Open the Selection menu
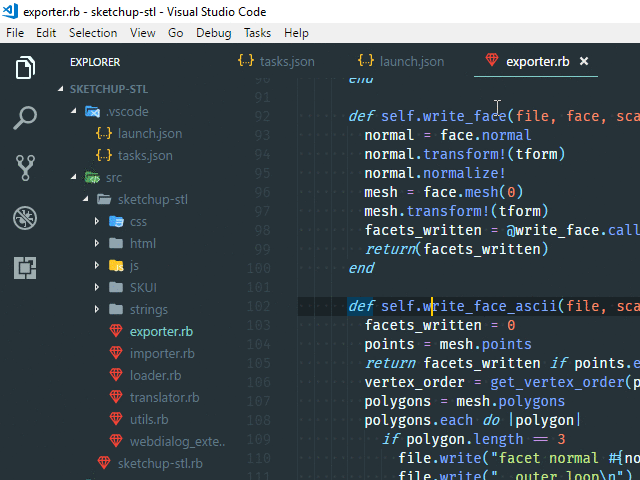Viewport: 640px width, 480px height. [x=93, y=33]
